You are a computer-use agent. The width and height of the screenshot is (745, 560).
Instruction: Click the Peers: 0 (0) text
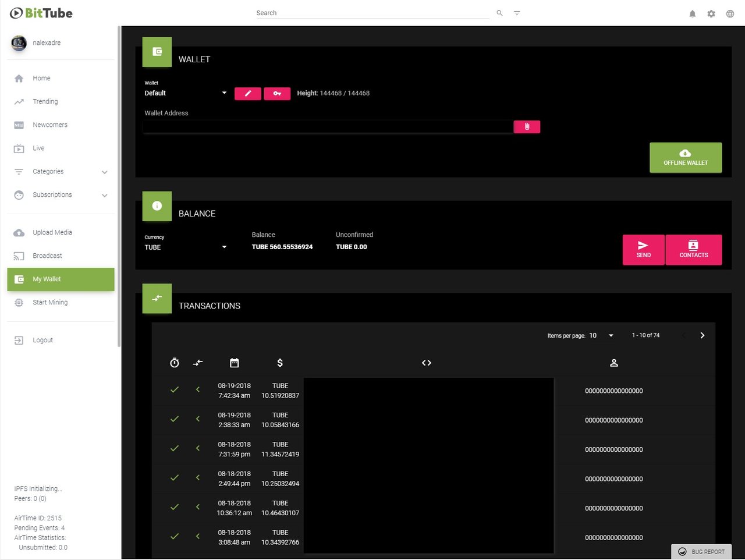(x=30, y=499)
